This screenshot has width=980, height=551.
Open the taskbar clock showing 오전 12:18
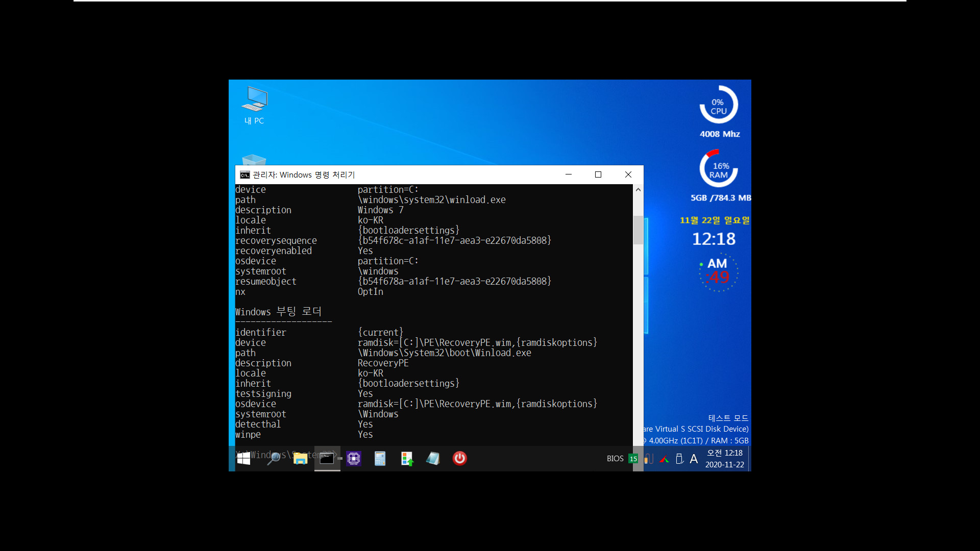click(725, 459)
